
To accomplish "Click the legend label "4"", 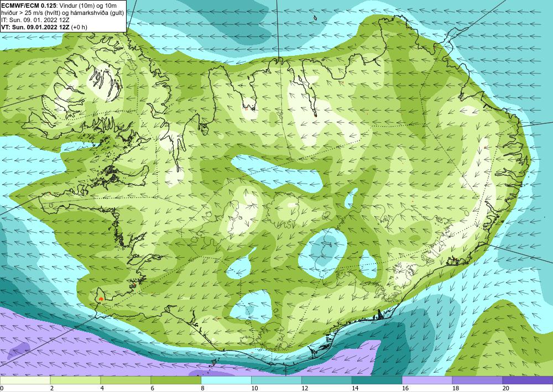I will pos(102,389).
